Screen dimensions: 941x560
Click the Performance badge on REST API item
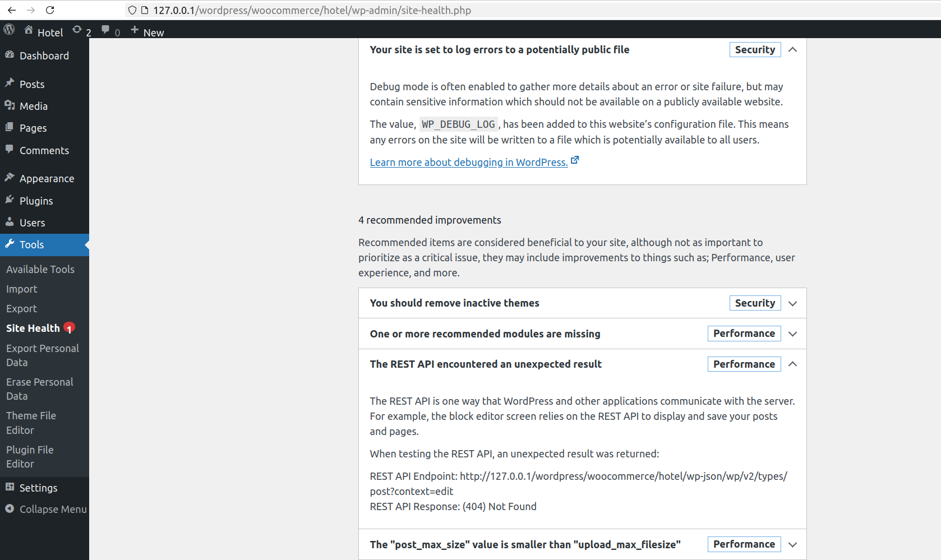coord(744,364)
